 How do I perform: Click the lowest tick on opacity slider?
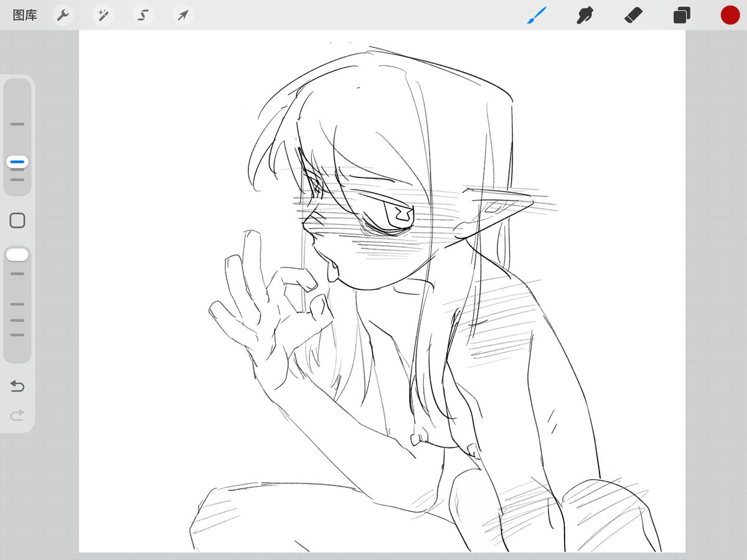pyautogui.click(x=17, y=335)
